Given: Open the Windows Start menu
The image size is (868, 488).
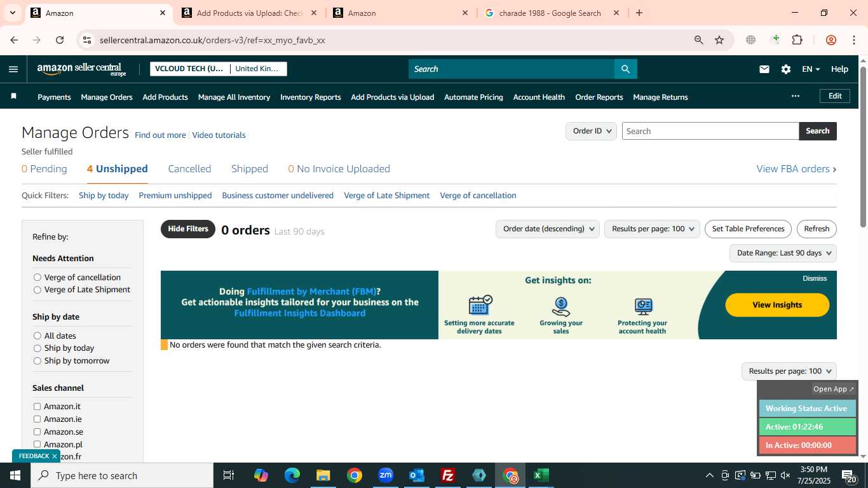Looking at the screenshot, I should tap(15, 475).
